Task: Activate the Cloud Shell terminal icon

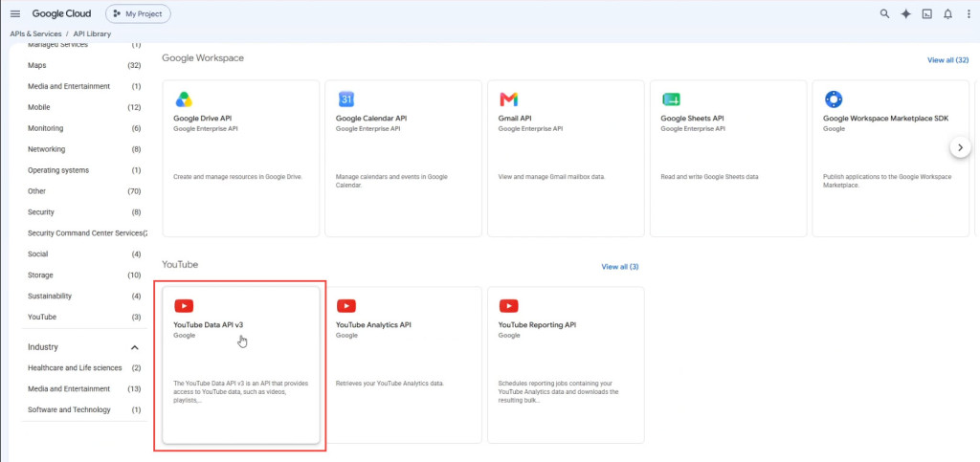Action: coord(926,13)
